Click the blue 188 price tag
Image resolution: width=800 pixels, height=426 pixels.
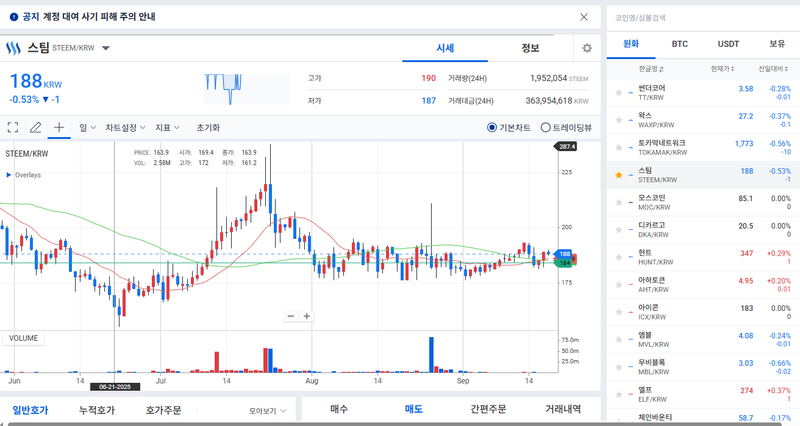[563, 254]
